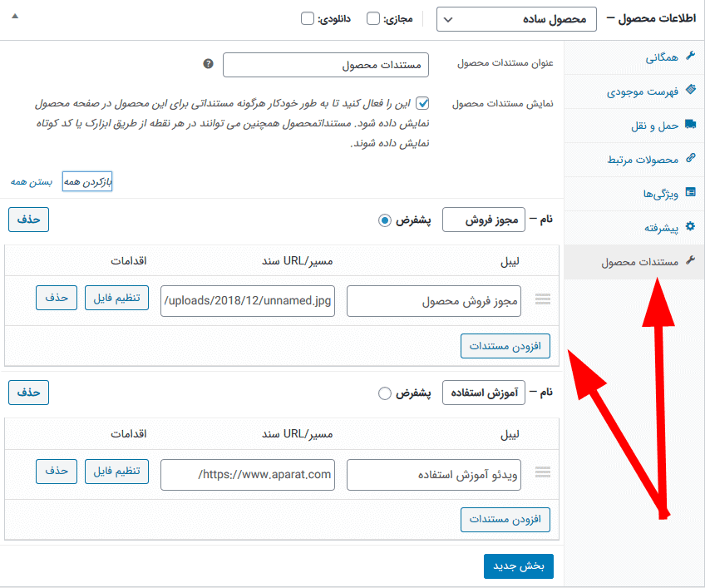Uncheck the نمایش مستندات محصول checkbox

[422, 103]
